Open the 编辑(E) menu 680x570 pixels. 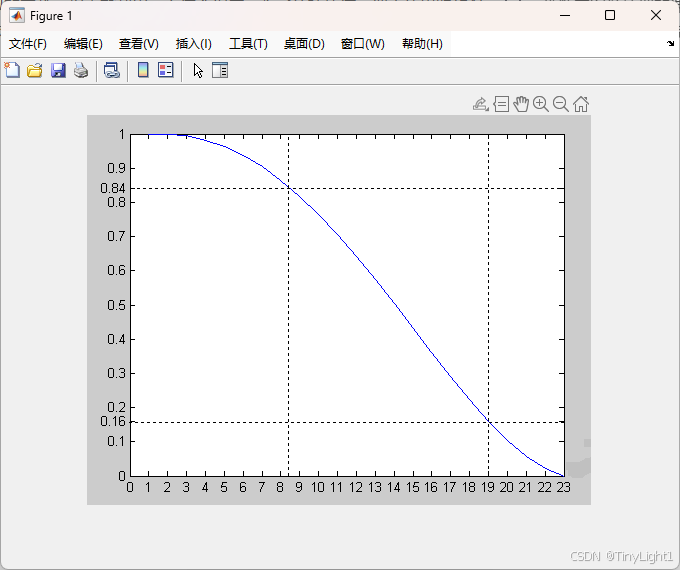pos(83,44)
